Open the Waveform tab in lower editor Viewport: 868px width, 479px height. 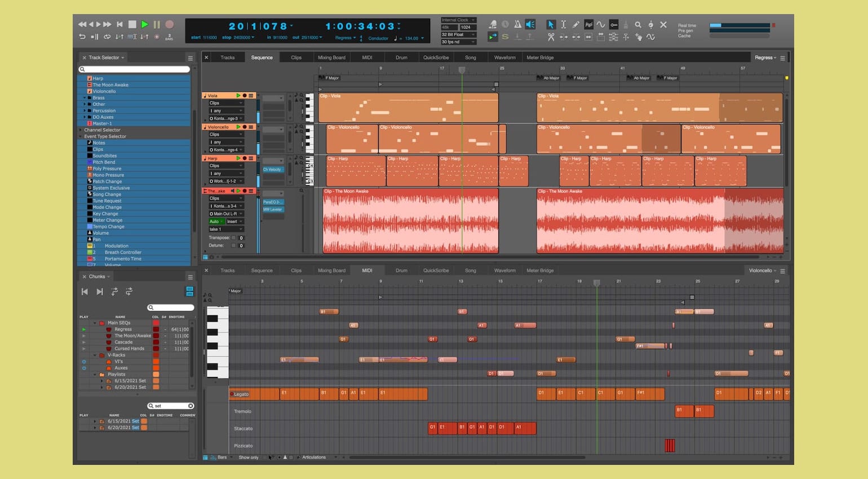pyautogui.click(x=505, y=270)
